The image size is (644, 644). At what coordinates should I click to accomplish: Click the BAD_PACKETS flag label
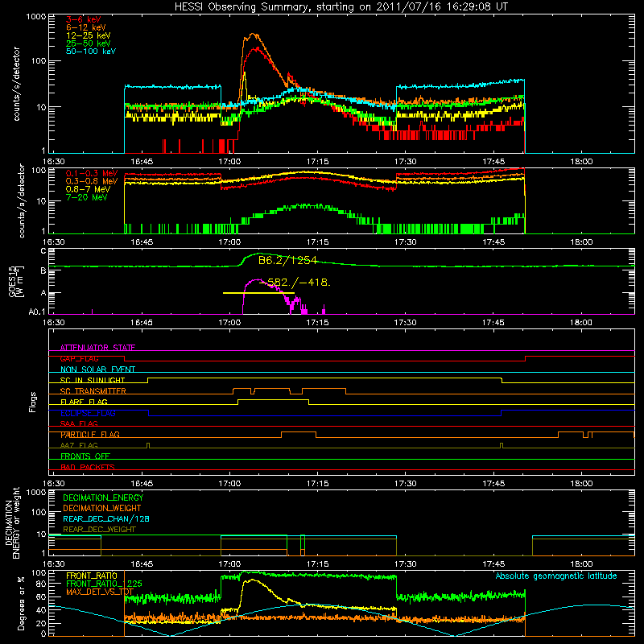tap(88, 467)
